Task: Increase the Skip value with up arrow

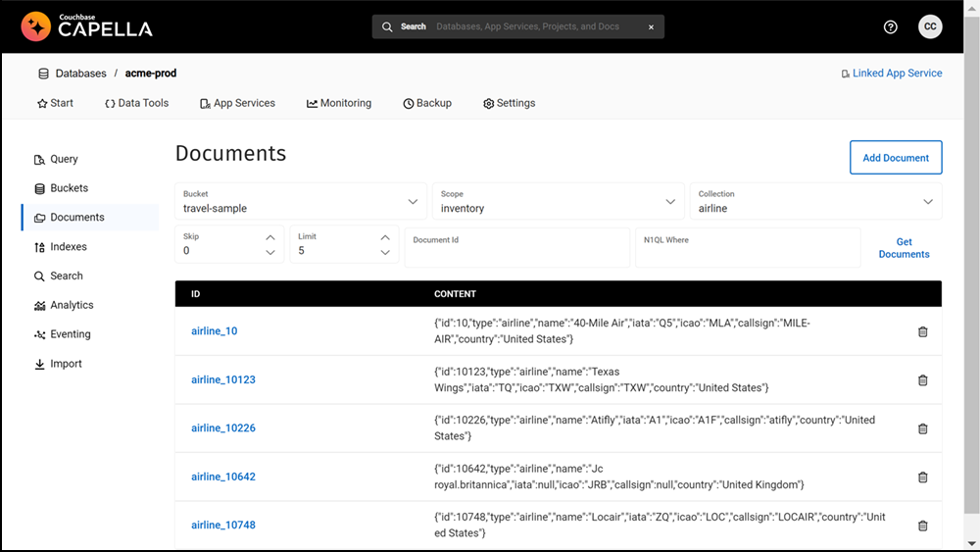Action: (270, 237)
